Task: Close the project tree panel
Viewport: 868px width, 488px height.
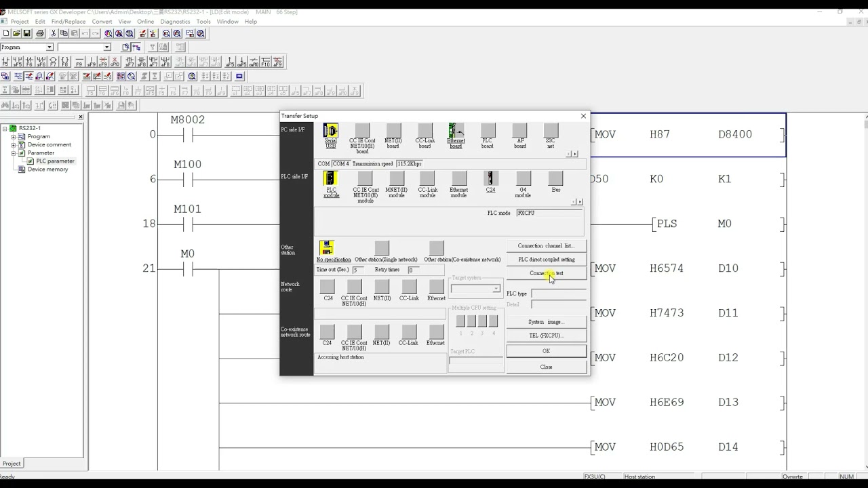Action: (81, 117)
